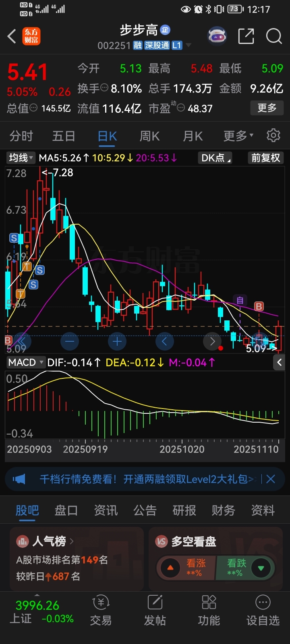The width and height of the screenshot is (290, 644).
Task: Open 发帖 post icon in bottom bar
Action: 155,611
